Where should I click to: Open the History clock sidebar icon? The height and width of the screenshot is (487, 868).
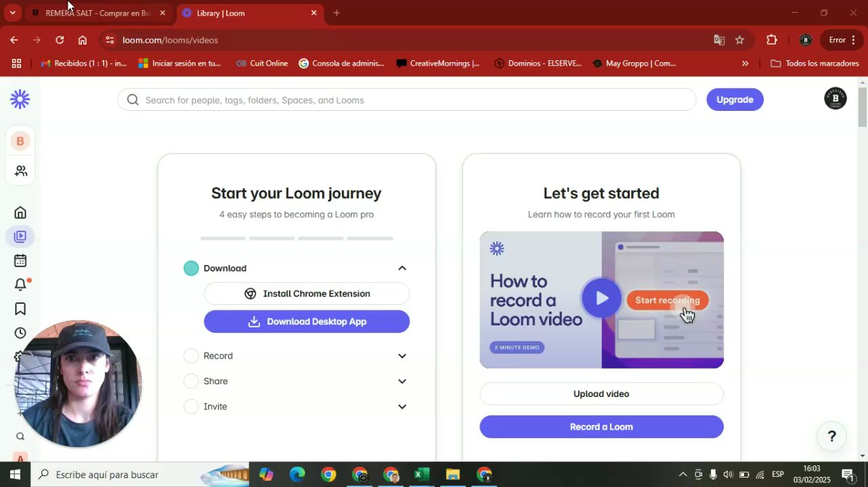tap(20, 333)
